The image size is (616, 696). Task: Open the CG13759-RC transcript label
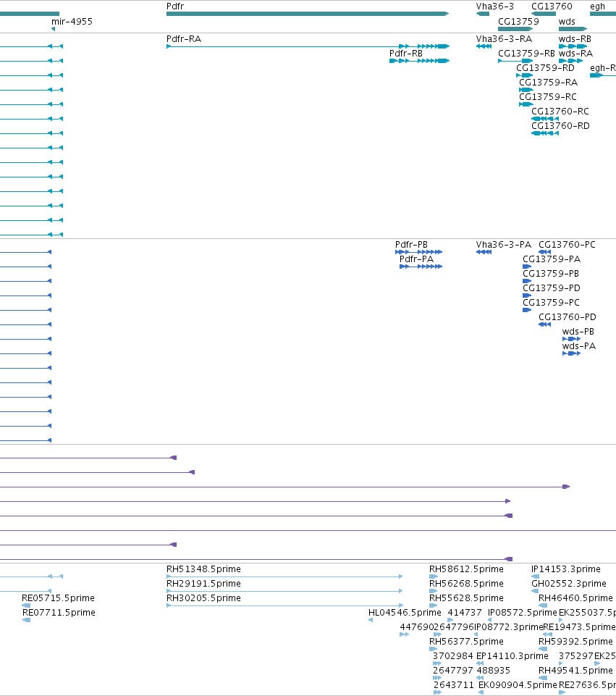pyautogui.click(x=548, y=97)
